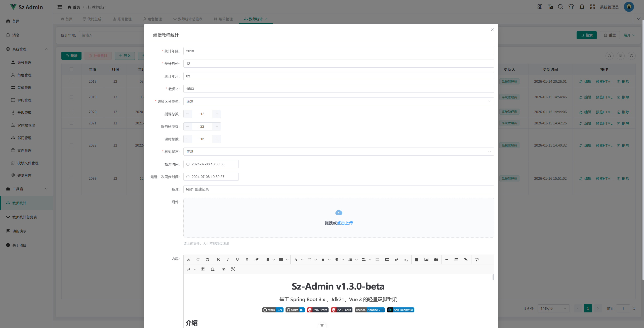This screenshot has width=644, height=328.
Task: Toggle source code view in the editor
Action: (x=188, y=260)
